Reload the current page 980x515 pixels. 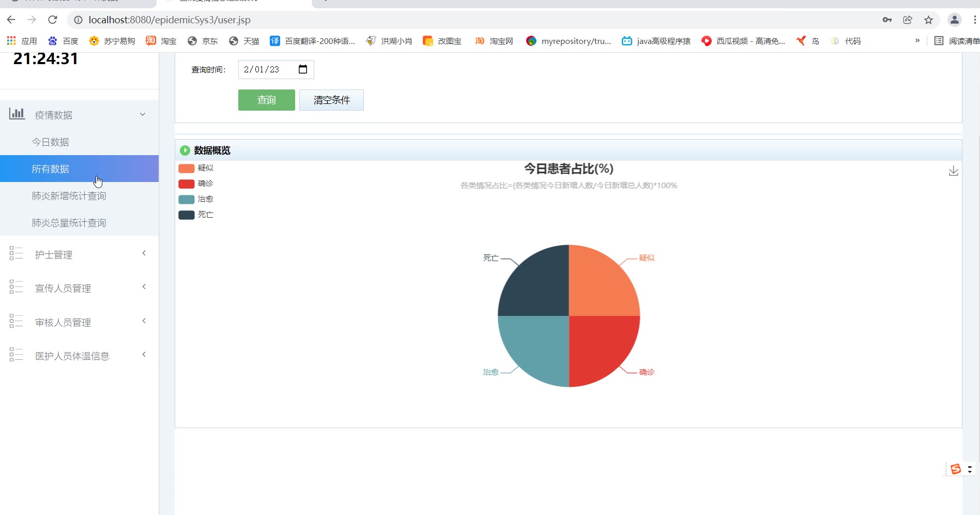tap(52, 20)
